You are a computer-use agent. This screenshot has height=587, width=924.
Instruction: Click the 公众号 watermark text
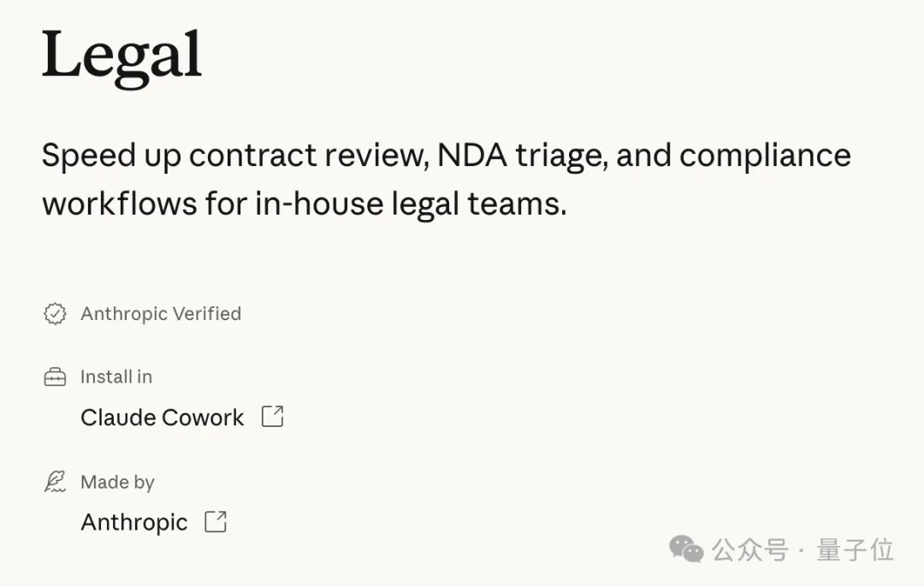tap(749, 549)
